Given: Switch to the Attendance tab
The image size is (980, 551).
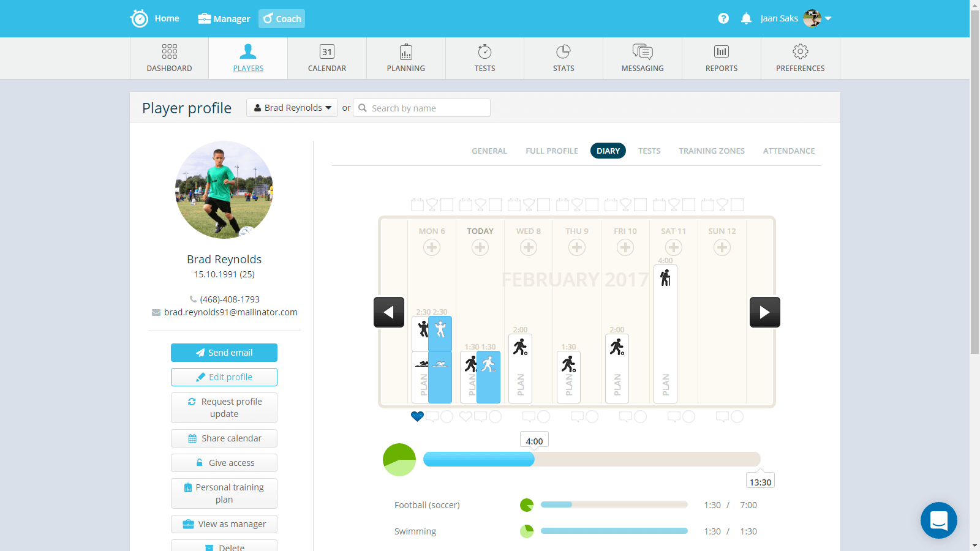Looking at the screenshot, I should [x=788, y=151].
